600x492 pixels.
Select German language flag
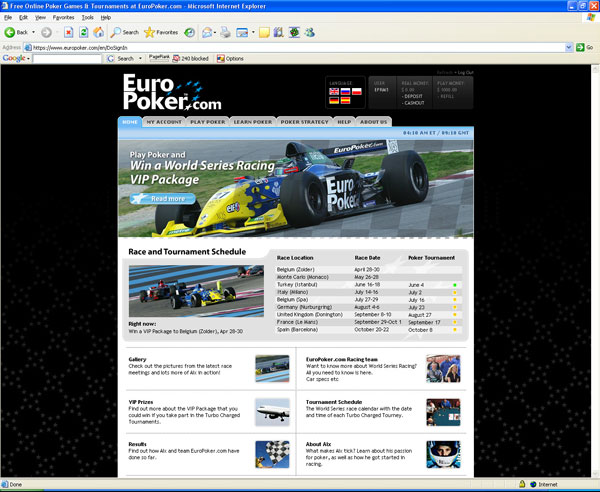pyautogui.click(x=334, y=101)
